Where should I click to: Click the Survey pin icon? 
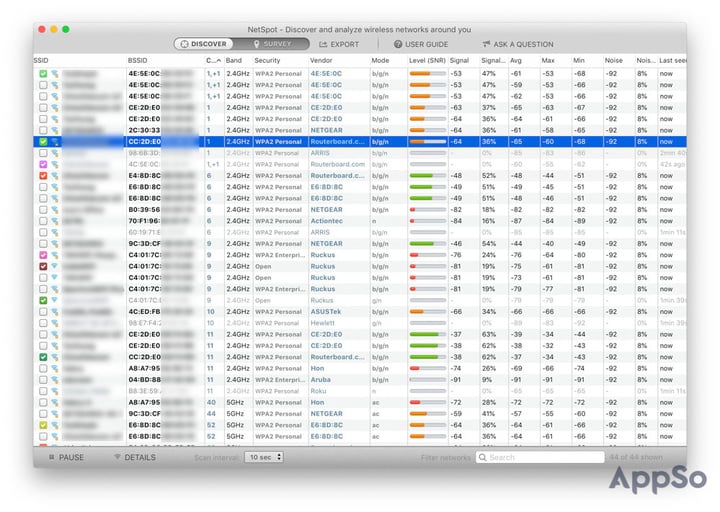(x=257, y=44)
